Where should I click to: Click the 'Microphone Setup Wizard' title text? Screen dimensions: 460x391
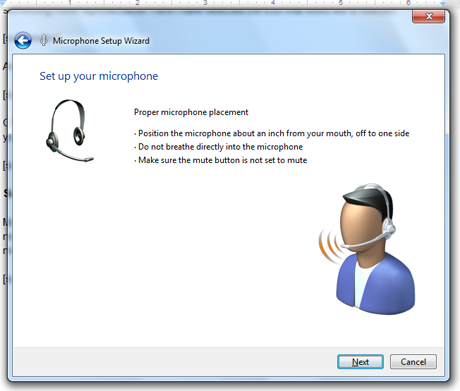[101, 41]
